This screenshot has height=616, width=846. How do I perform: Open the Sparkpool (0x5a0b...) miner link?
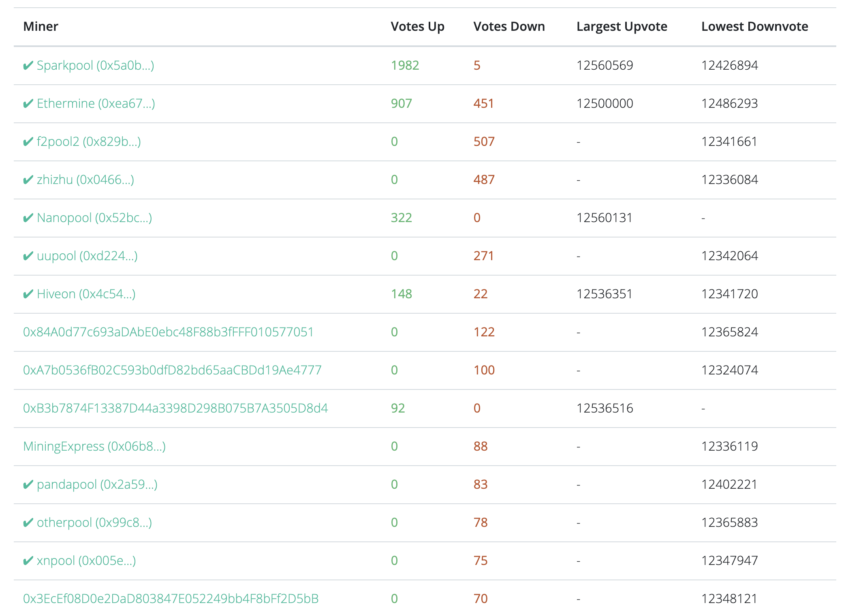(95, 65)
